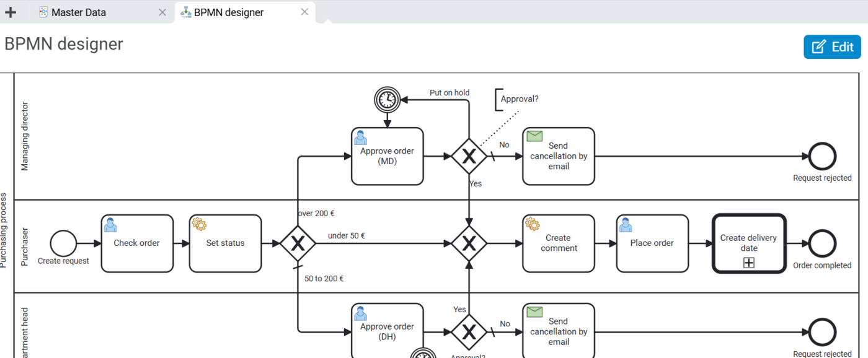Image resolution: width=868 pixels, height=358 pixels.
Task: Select the Purchaser lane label
Action: tap(25, 247)
